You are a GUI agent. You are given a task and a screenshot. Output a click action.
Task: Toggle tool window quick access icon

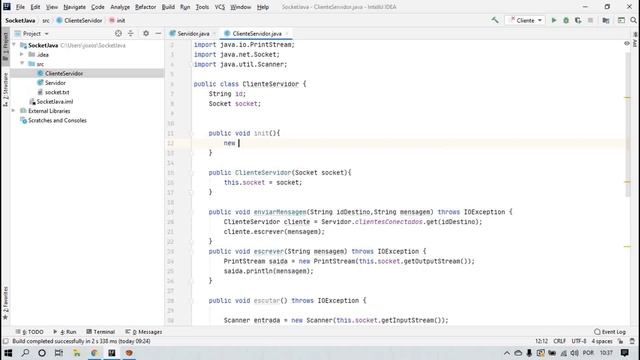tap(5, 341)
